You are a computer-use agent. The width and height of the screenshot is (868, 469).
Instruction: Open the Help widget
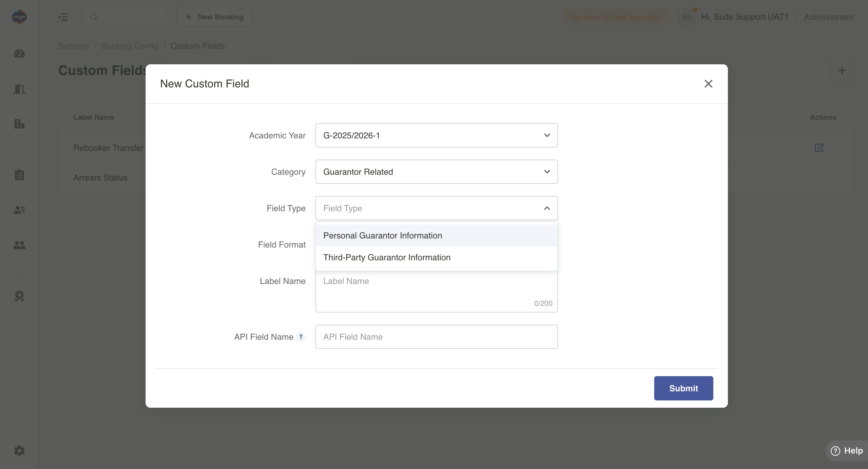[846, 450]
